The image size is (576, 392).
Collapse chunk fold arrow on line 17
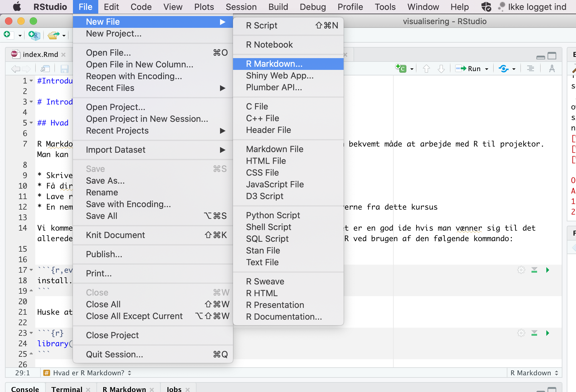coord(31,270)
